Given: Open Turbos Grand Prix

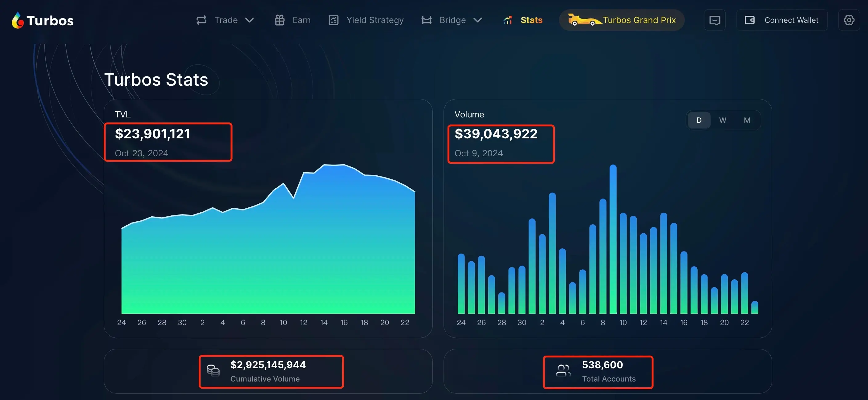Looking at the screenshot, I should [x=622, y=20].
